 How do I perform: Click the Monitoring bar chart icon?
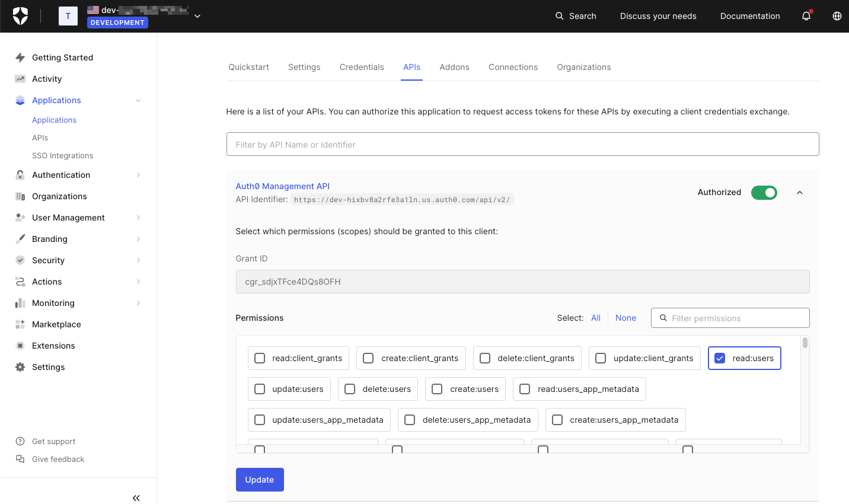[20, 303]
